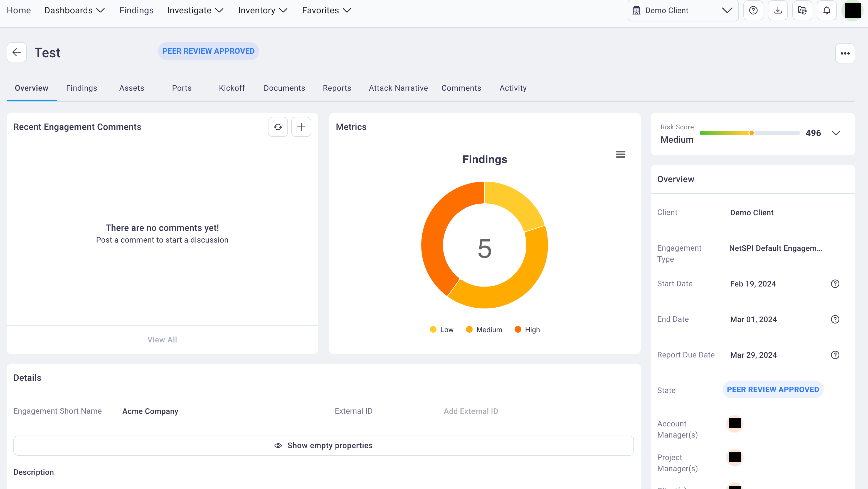This screenshot has height=489, width=868.
Task: Go back using the left arrow button
Action: click(16, 52)
